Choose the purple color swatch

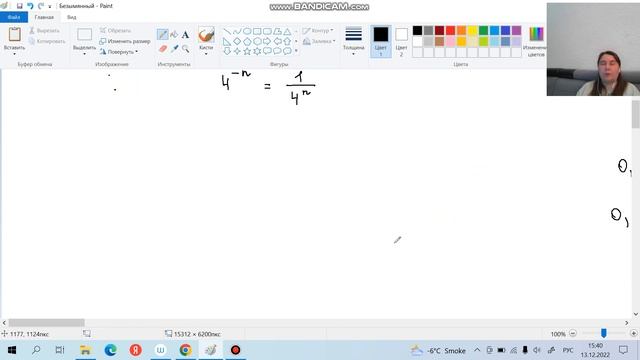516,31
